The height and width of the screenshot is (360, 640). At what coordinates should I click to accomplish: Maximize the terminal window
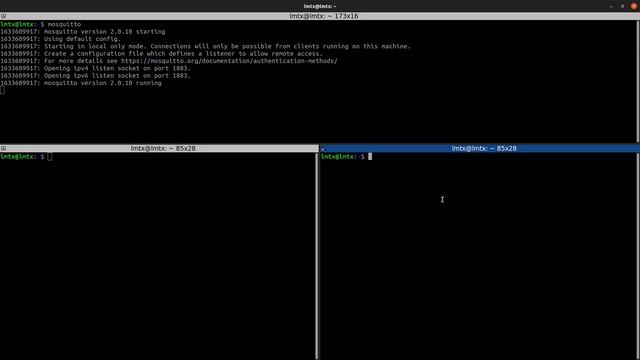click(x=622, y=6)
